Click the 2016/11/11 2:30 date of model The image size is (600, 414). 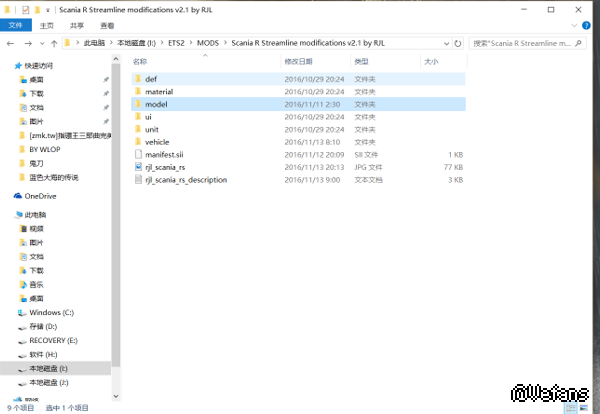pyautogui.click(x=312, y=104)
